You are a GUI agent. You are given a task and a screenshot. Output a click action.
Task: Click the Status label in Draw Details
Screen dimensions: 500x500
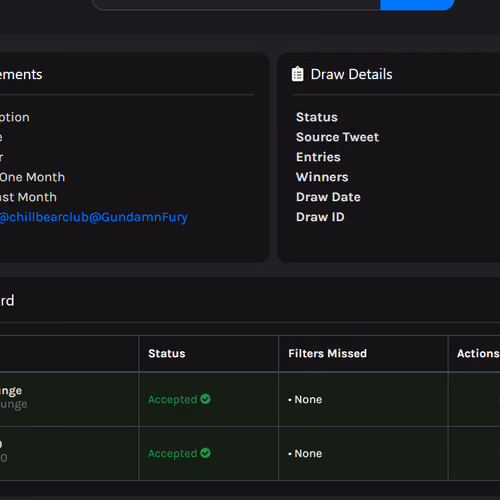[x=317, y=117]
